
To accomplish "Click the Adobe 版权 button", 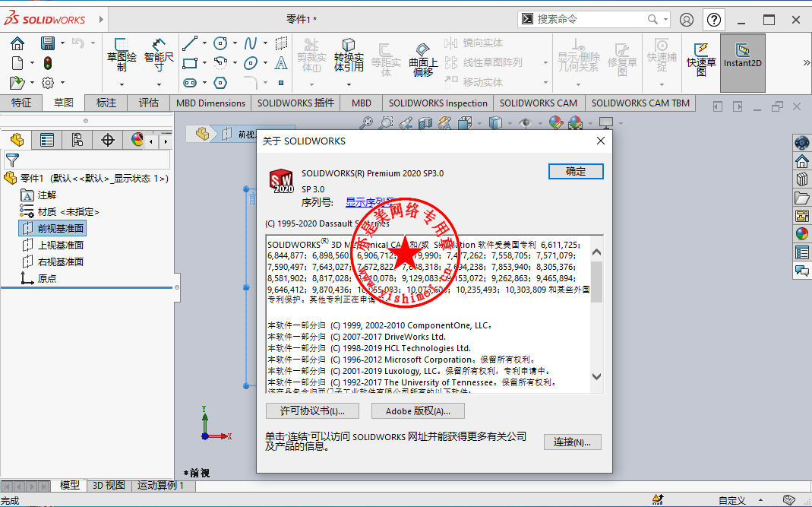I will pyautogui.click(x=418, y=411).
